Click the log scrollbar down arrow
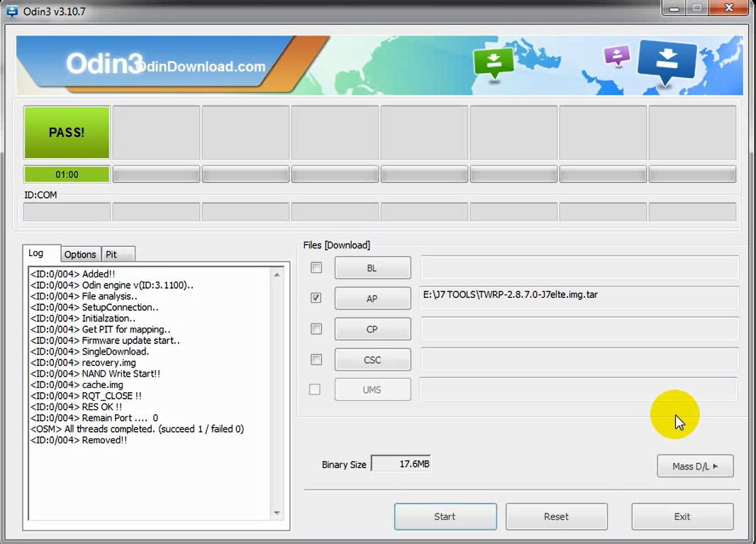Screen dimensions: 756x544 coord(277,513)
